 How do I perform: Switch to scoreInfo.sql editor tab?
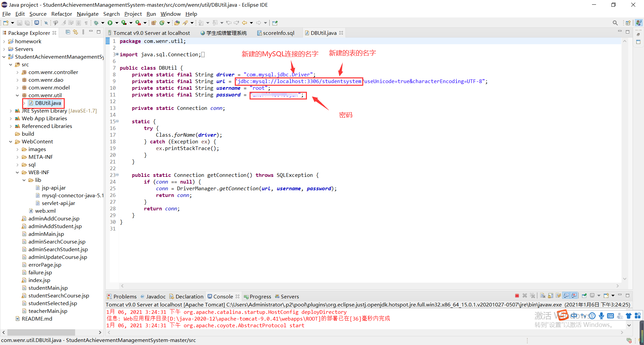[x=276, y=33]
